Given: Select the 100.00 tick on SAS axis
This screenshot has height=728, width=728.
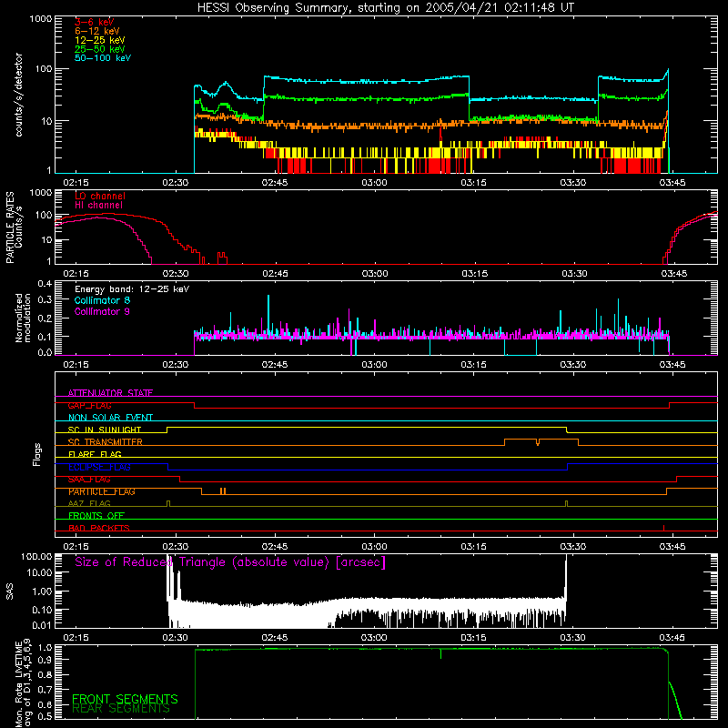Looking at the screenshot, I should tap(36, 556).
